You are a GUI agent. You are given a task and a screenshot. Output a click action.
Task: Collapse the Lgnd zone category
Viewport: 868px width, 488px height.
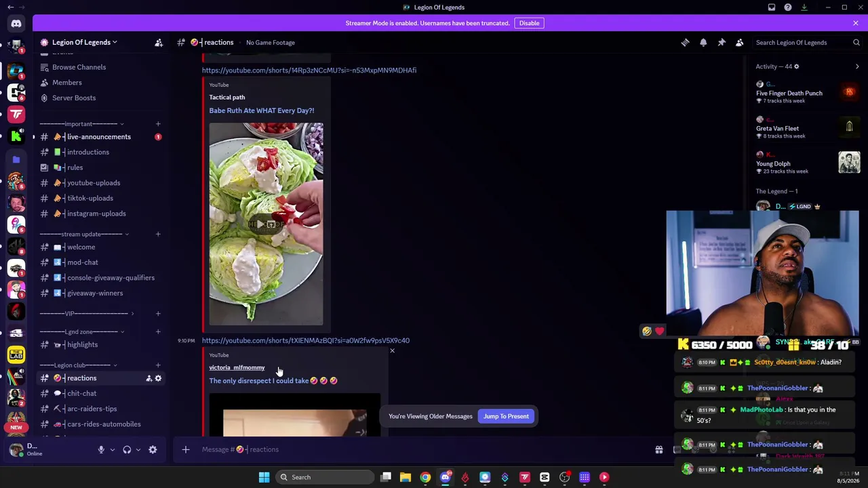[x=81, y=332]
